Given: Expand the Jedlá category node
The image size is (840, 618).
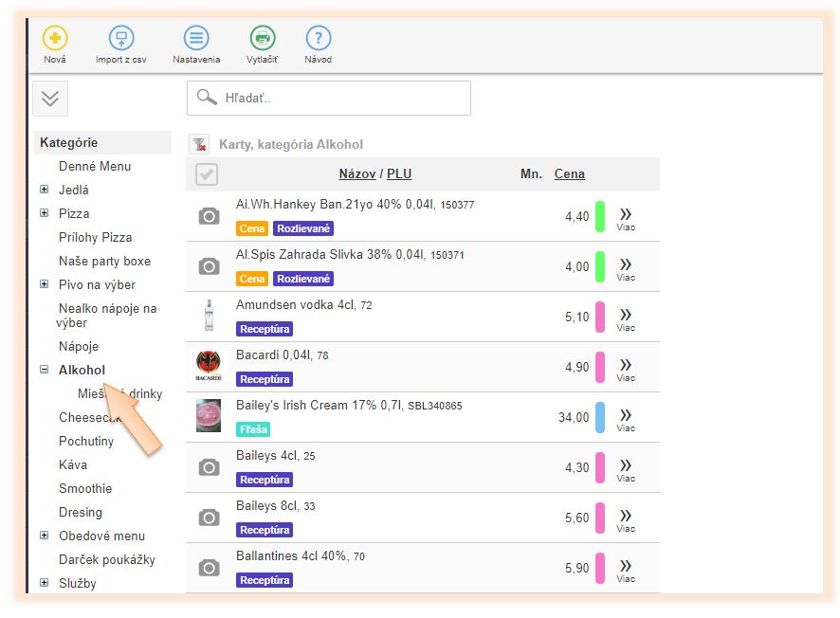Looking at the screenshot, I should [x=44, y=190].
